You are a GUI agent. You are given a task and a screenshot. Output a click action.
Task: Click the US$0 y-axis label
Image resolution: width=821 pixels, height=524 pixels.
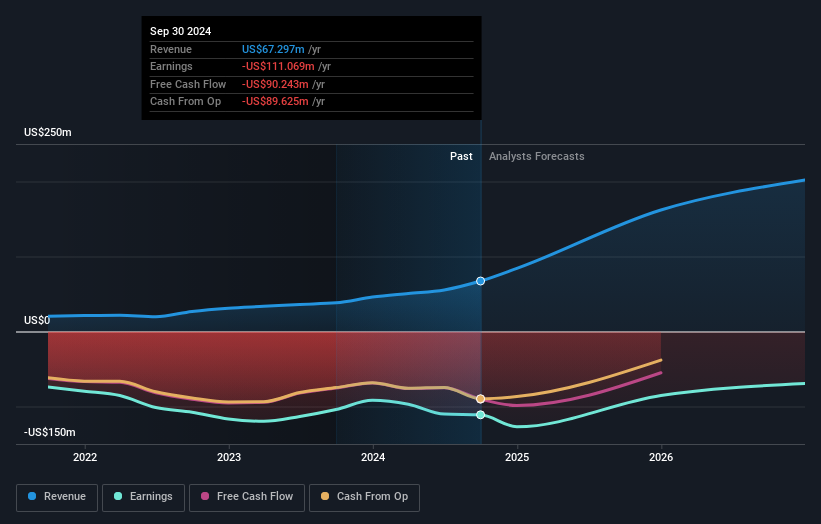click(37, 320)
